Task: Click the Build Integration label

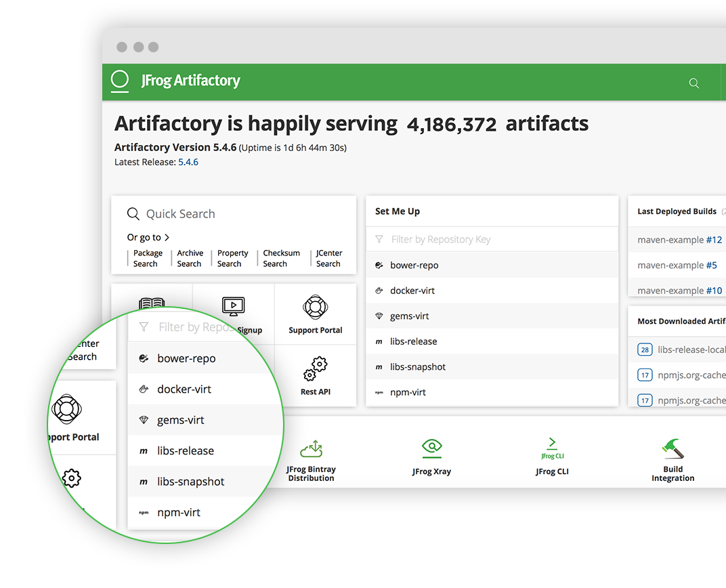Action: pos(672,474)
